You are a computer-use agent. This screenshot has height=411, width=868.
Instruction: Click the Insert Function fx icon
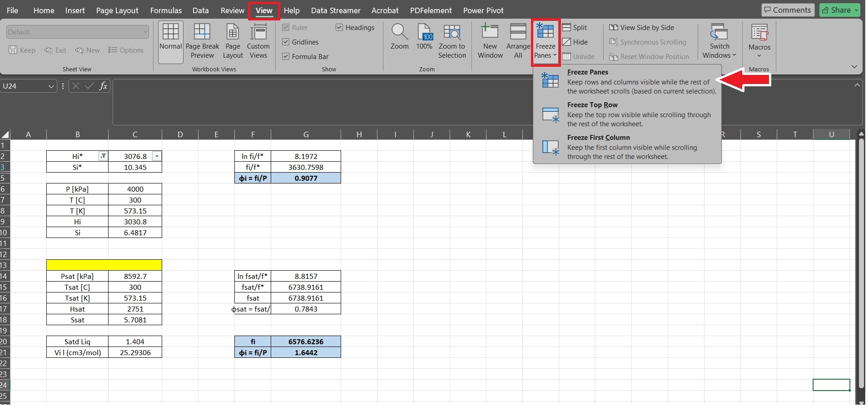click(x=104, y=86)
